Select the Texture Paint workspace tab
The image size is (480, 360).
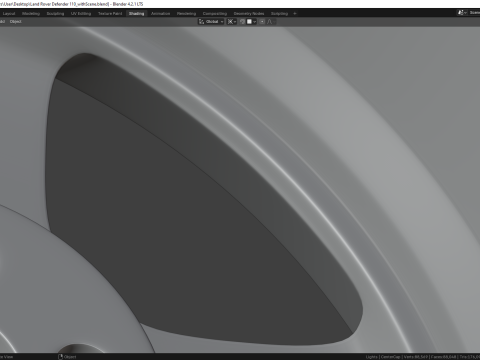click(x=110, y=14)
